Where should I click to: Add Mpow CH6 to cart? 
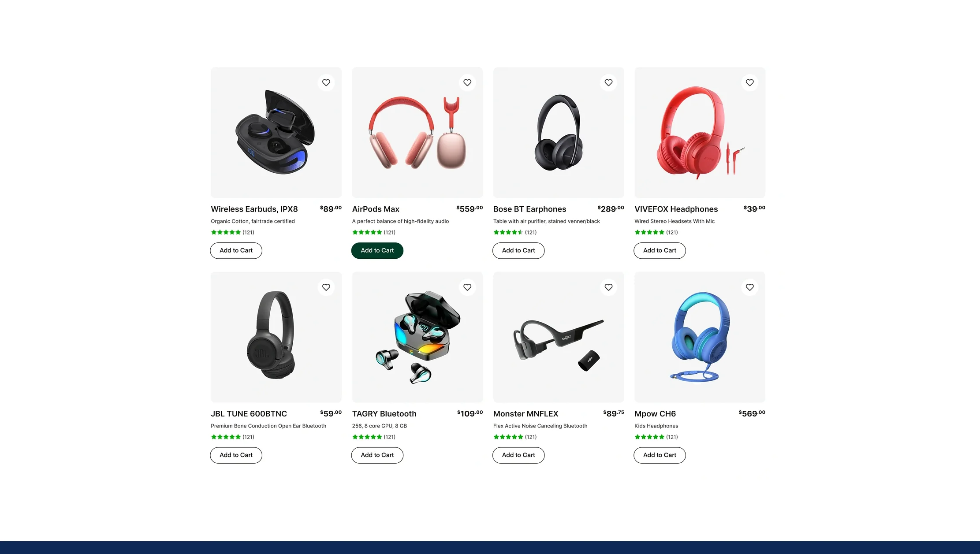tap(660, 455)
